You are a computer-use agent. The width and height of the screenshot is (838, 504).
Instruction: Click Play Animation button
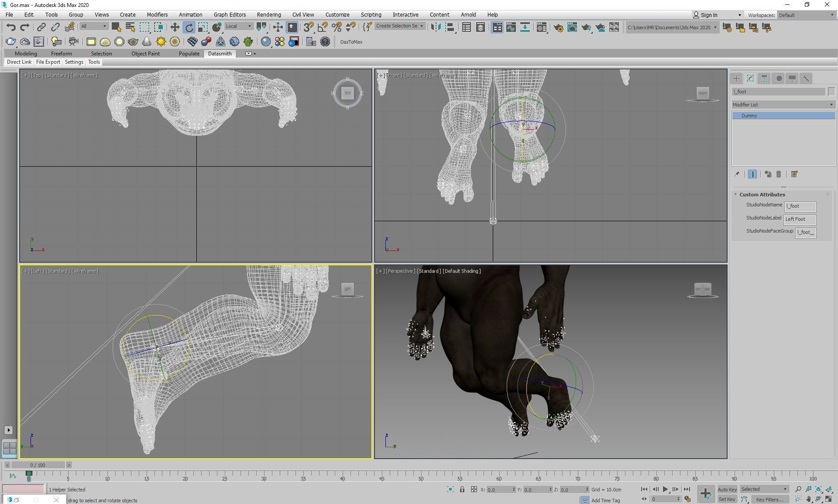click(x=666, y=489)
